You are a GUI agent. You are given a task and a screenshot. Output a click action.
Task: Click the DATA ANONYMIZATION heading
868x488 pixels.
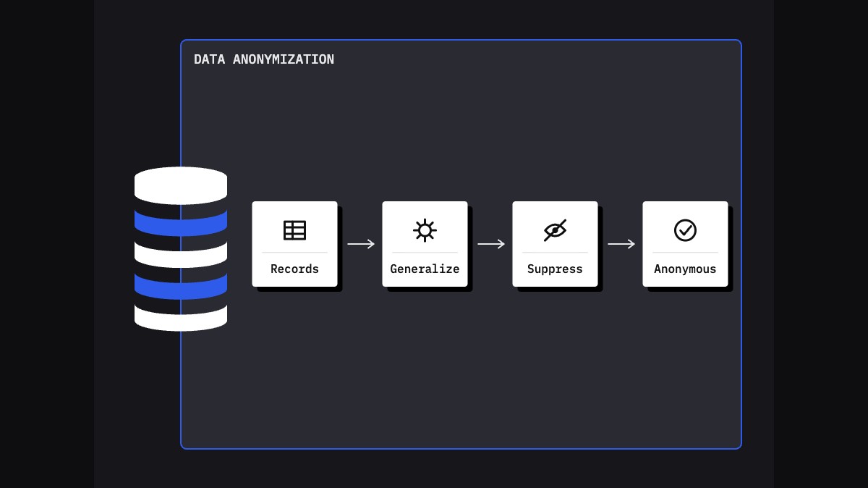click(x=264, y=59)
